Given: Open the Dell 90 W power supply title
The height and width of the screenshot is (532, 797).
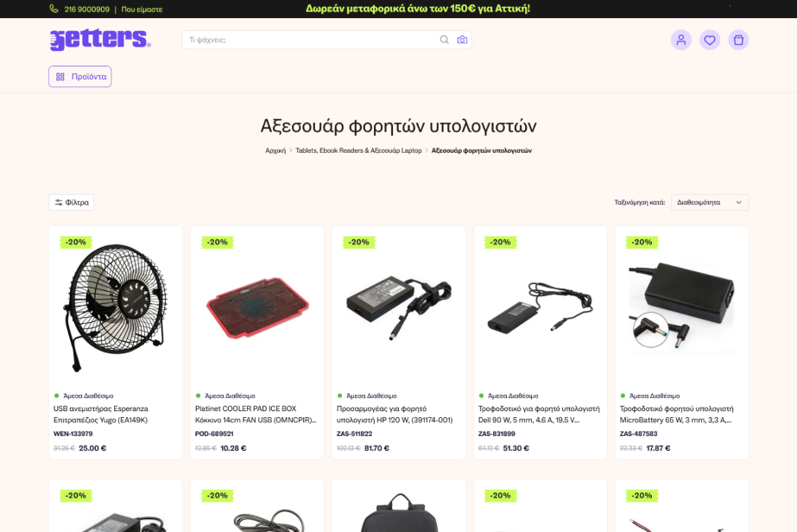Looking at the screenshot, I should pos(539,415).
